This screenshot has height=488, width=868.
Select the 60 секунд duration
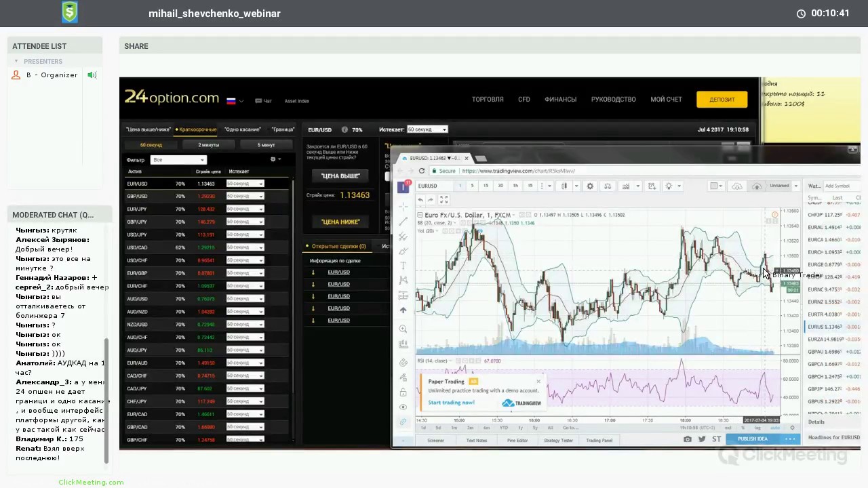click(x=151, y=145)
